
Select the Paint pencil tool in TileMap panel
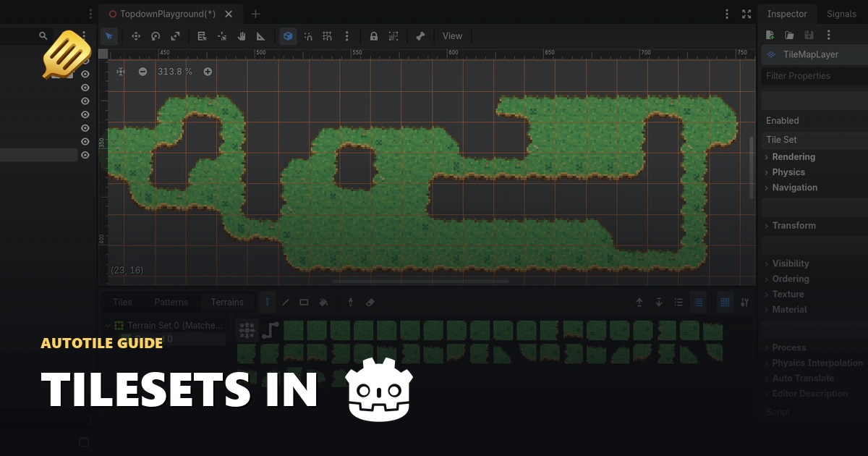pyautogui.click(x=267, y=303)
